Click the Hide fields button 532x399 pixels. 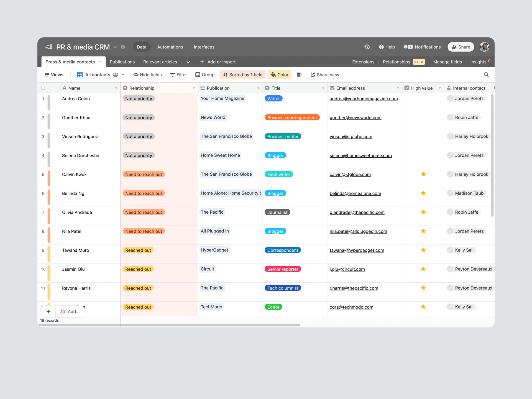[147, 75]
